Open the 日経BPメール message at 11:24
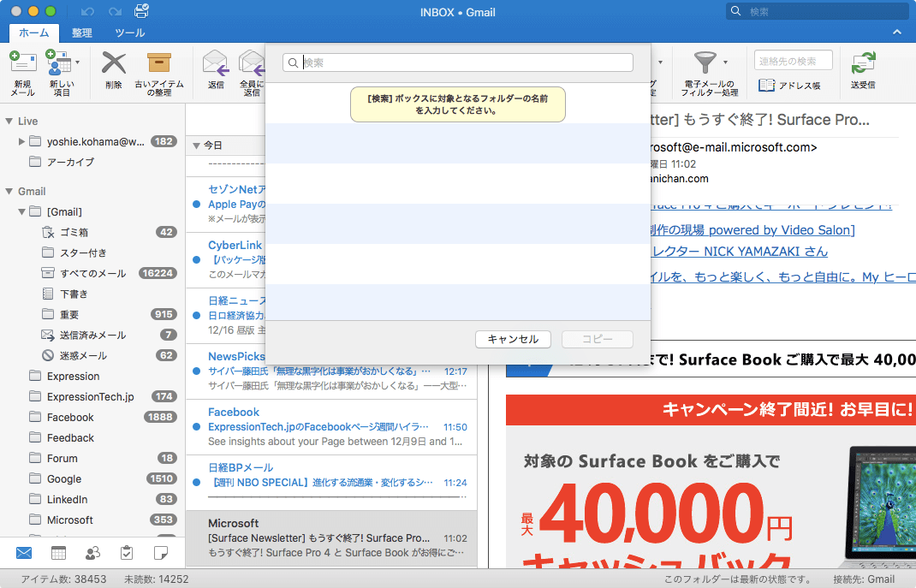This screenshot has width=916, height=588. [x=331, y=483]
